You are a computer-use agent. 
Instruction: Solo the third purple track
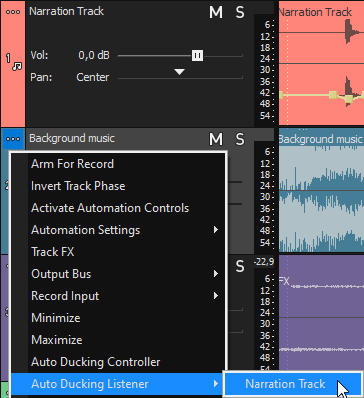[240, 266]
